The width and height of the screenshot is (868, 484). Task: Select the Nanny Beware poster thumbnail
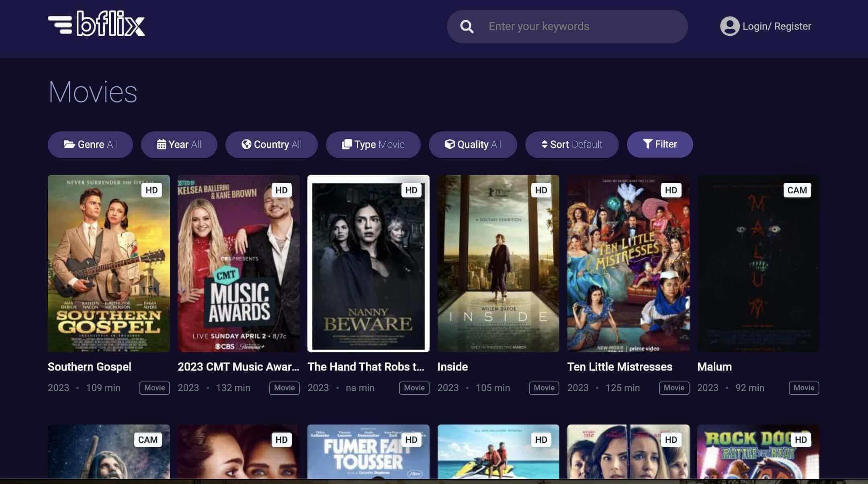pyautogui.click(x=368, y=263)
